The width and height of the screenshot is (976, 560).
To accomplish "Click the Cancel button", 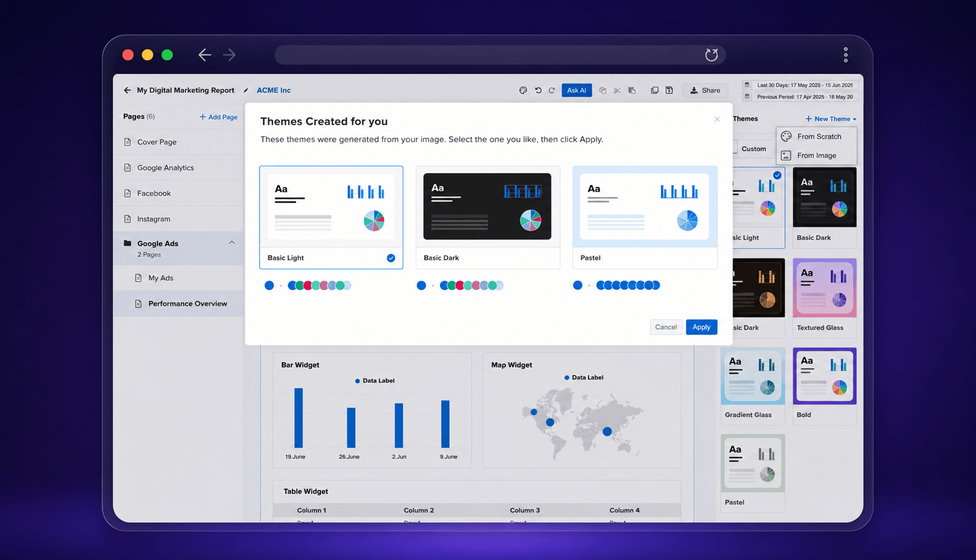I will point(666,327).
